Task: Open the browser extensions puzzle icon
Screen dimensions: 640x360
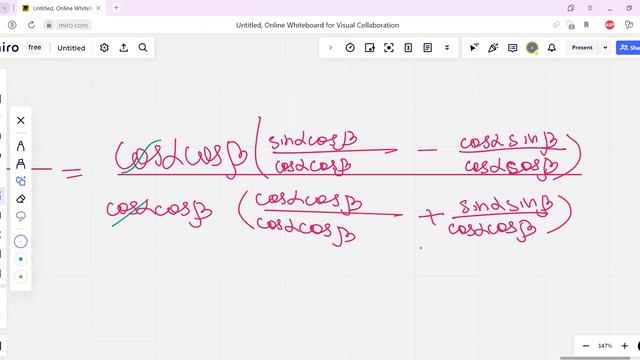Action: pos(629,25)
